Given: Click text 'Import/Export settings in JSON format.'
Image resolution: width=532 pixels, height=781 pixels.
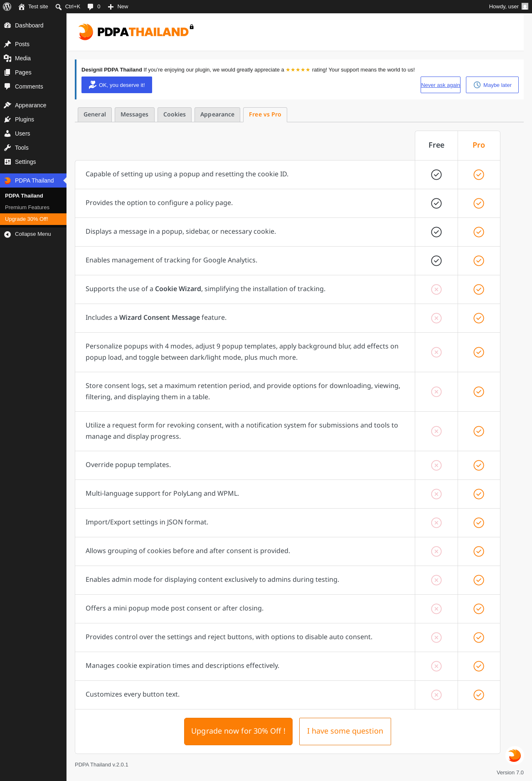Looking at the screenshot, I should 147,522.
